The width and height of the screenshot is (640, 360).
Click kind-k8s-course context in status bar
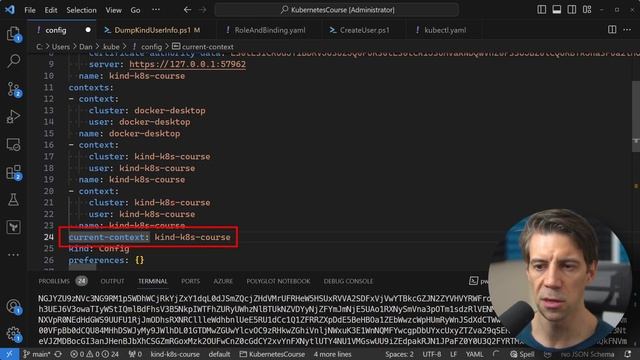point(175,354)
